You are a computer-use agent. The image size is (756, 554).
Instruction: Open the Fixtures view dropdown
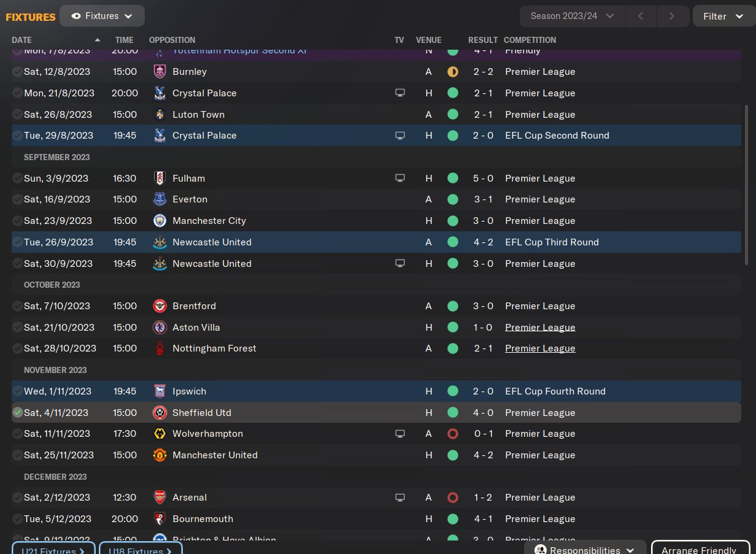tap(102, 16)
